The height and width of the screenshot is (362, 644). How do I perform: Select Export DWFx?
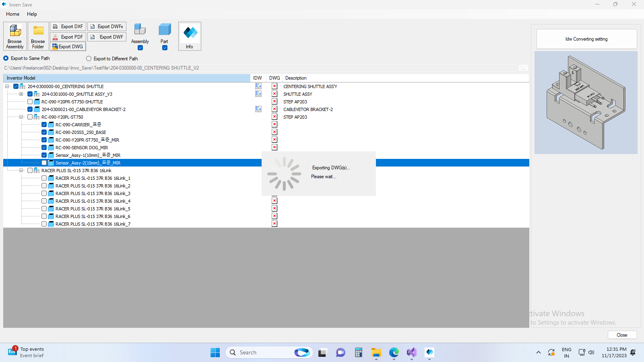(107, 27)
